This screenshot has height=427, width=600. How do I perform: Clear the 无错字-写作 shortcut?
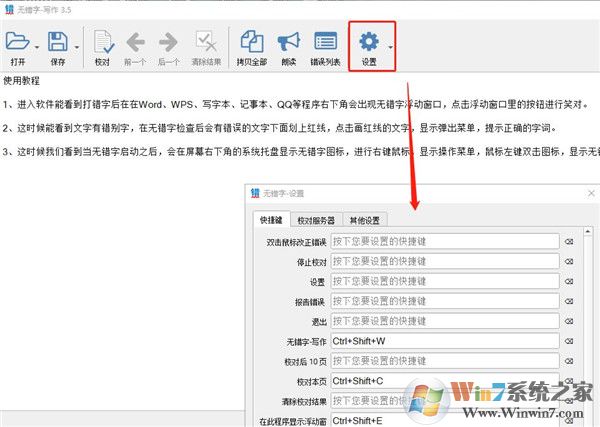[569, 341]
